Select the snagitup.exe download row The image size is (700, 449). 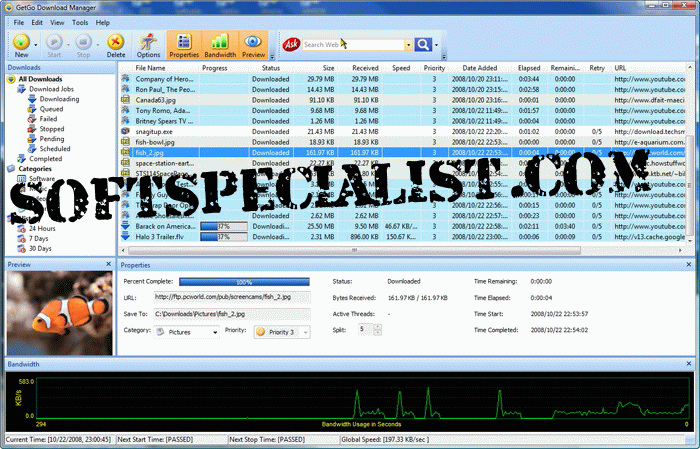(x=402, y=132)
